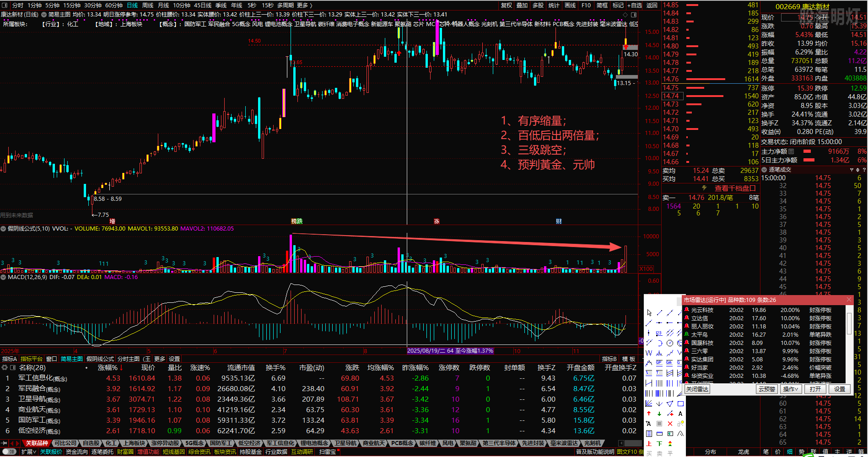Image resolution: width=868 pixels, height=457 pixels.
Task: Click the 关闭雷达 button
Action: tap(697, 389)
